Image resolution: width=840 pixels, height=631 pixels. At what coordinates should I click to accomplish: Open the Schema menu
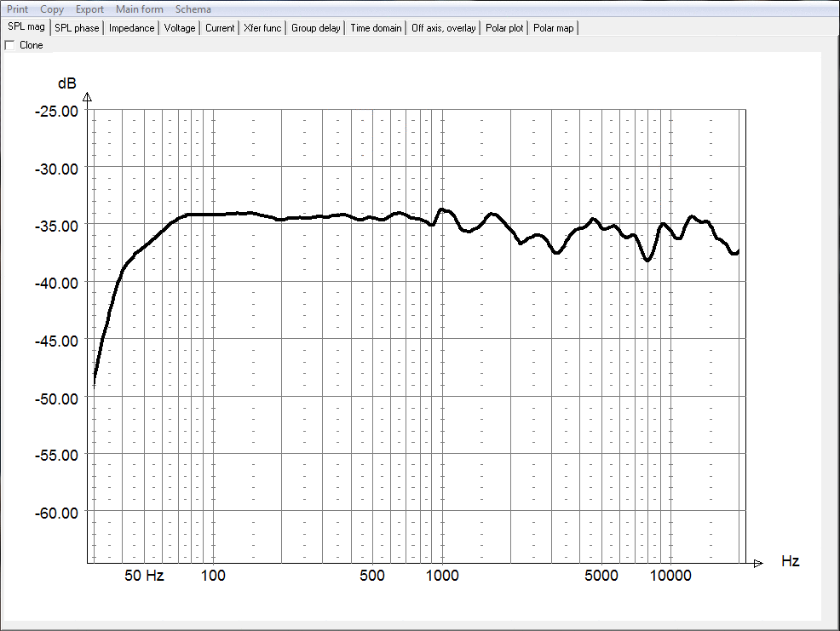(193, 9)
